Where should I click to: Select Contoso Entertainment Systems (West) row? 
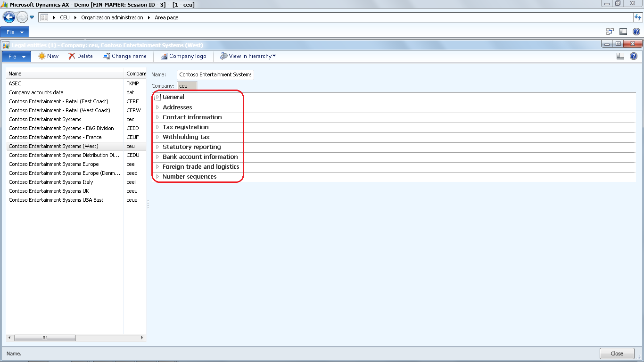(x=76, y=146)
